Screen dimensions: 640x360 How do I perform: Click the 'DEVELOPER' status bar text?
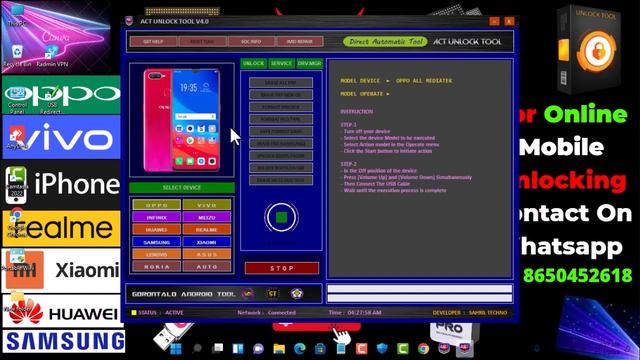[x=470, y=313]
